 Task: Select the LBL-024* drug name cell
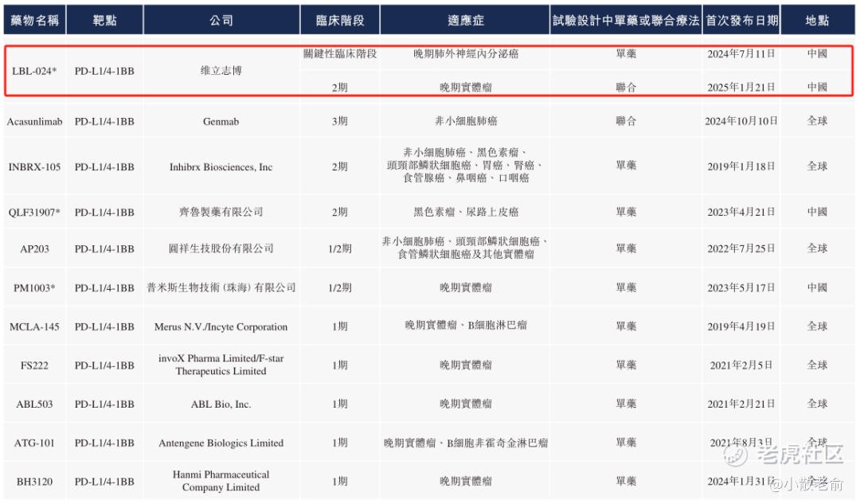click(x=34, y=71)
